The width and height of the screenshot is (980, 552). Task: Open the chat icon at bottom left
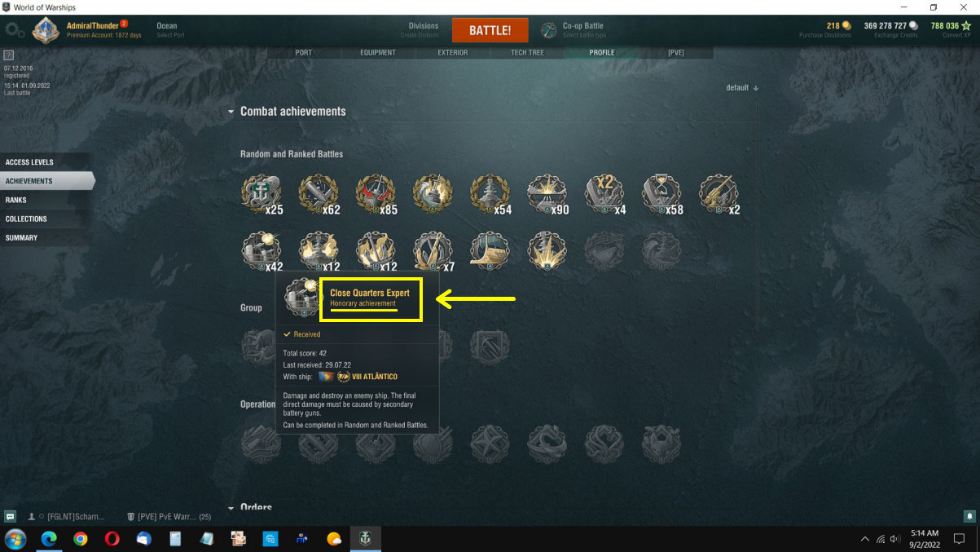pyautogui.click(x=10, y=516)
